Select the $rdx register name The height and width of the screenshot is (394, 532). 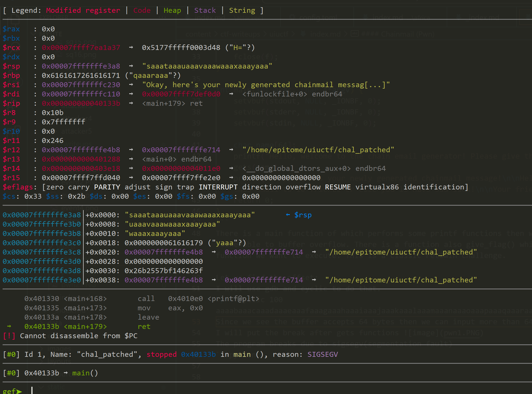coord(11,57)
